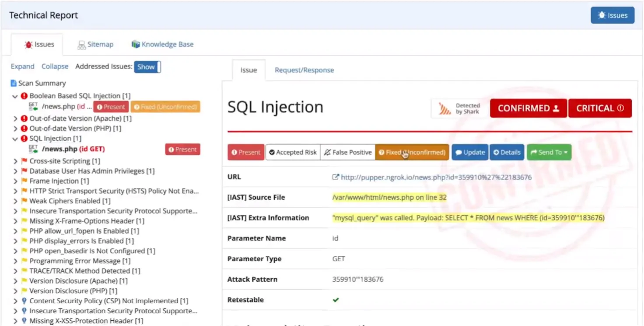Expand PHP allow_url_fopen Is Enabled node
This screenshot has width=644, height=326.
[x=15, y=231]
